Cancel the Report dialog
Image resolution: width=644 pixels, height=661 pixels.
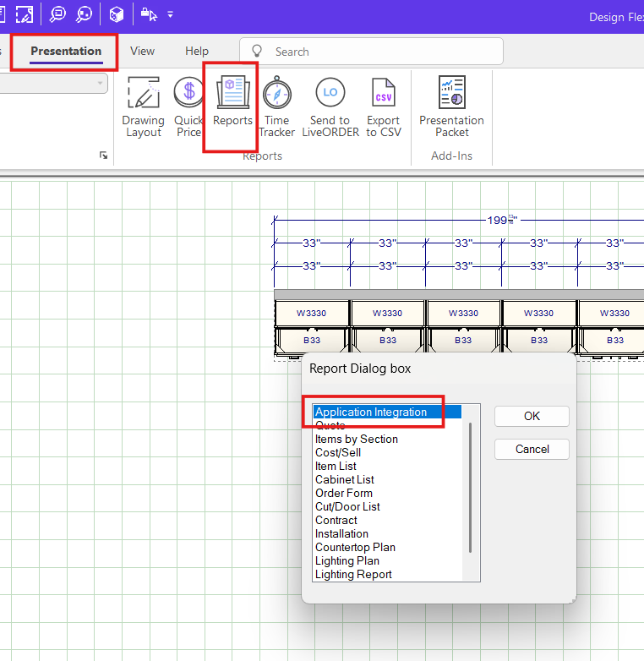pos(532,450)
